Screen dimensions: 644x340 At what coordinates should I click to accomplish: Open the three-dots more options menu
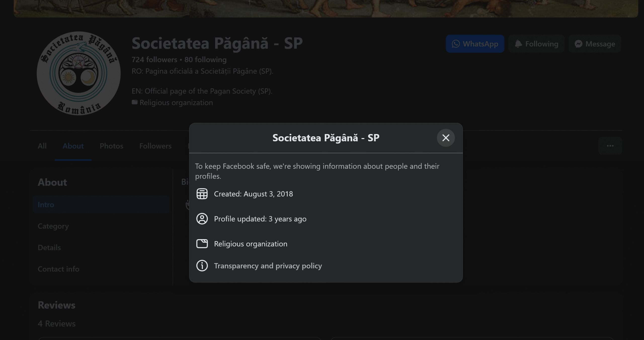coord(610,146)
